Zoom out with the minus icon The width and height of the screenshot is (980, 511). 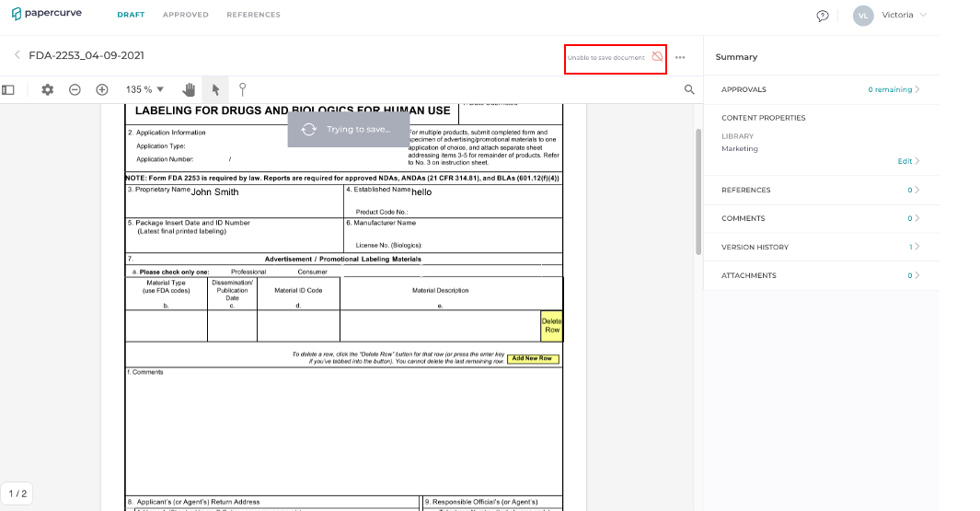click(75, 90)
